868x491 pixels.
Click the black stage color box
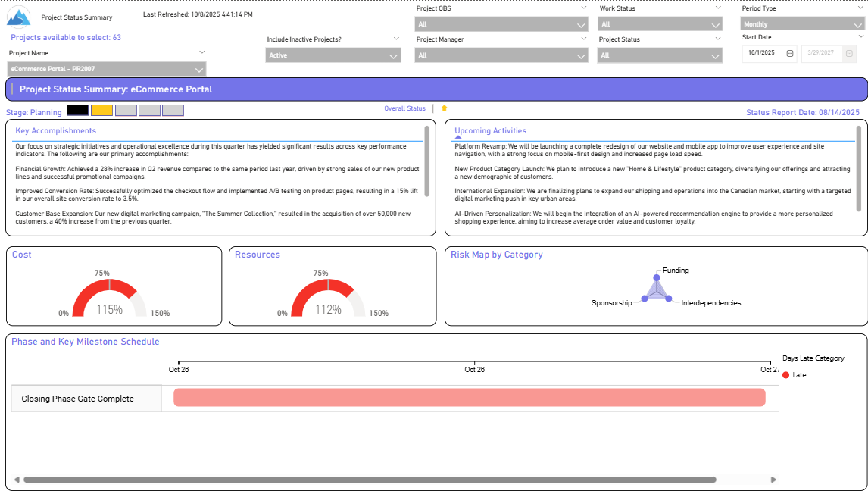pos(77,111)
